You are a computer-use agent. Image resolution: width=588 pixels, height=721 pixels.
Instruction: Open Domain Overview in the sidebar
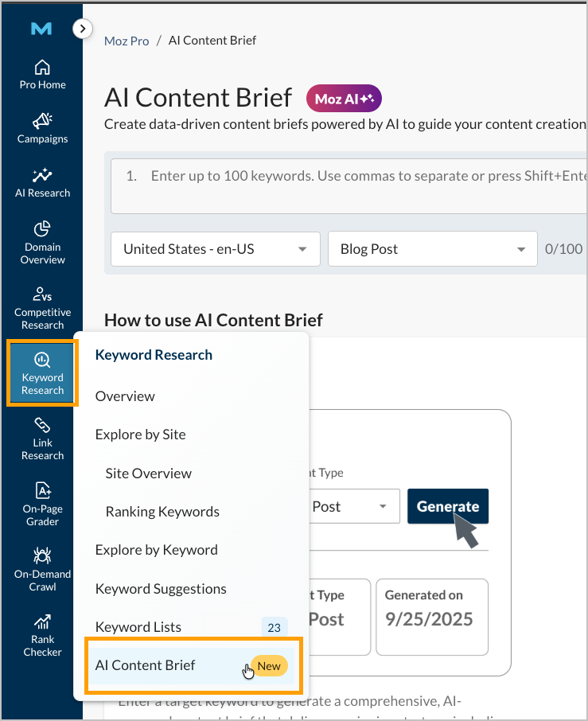(x=42, y=243)
